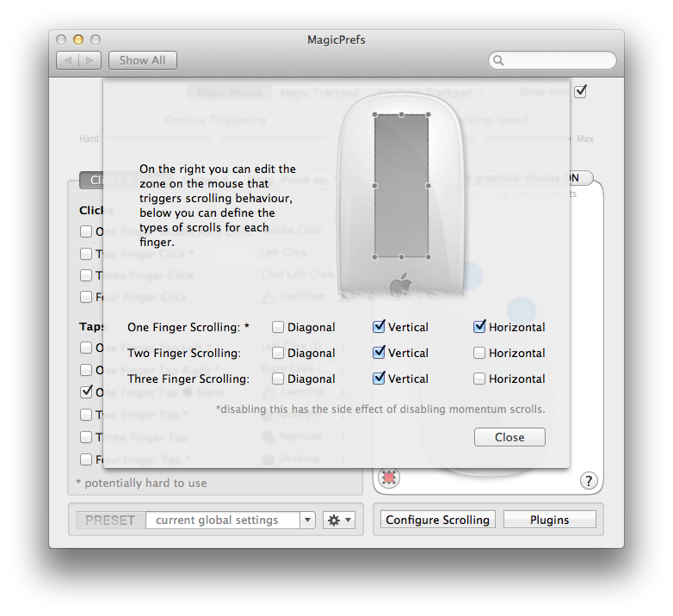
Task: Open the Plugins button
Action: pos(549,520)
